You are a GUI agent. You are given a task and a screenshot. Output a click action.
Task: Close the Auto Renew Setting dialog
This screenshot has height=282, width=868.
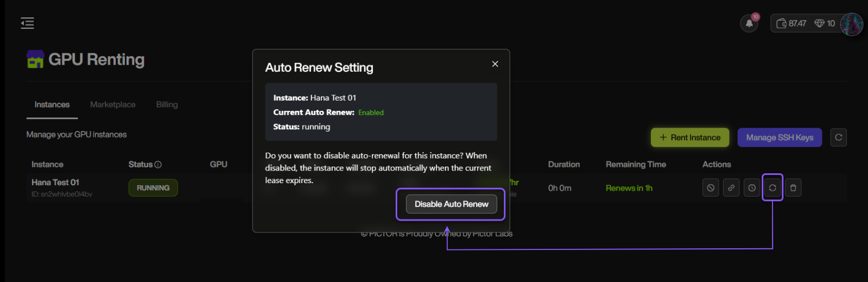495,64
